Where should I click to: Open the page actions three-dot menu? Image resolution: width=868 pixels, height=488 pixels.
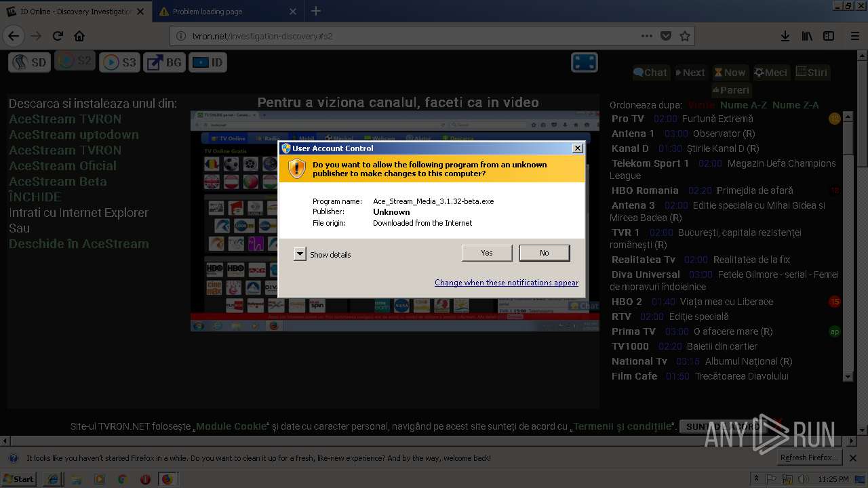click(x=647, y=36)
